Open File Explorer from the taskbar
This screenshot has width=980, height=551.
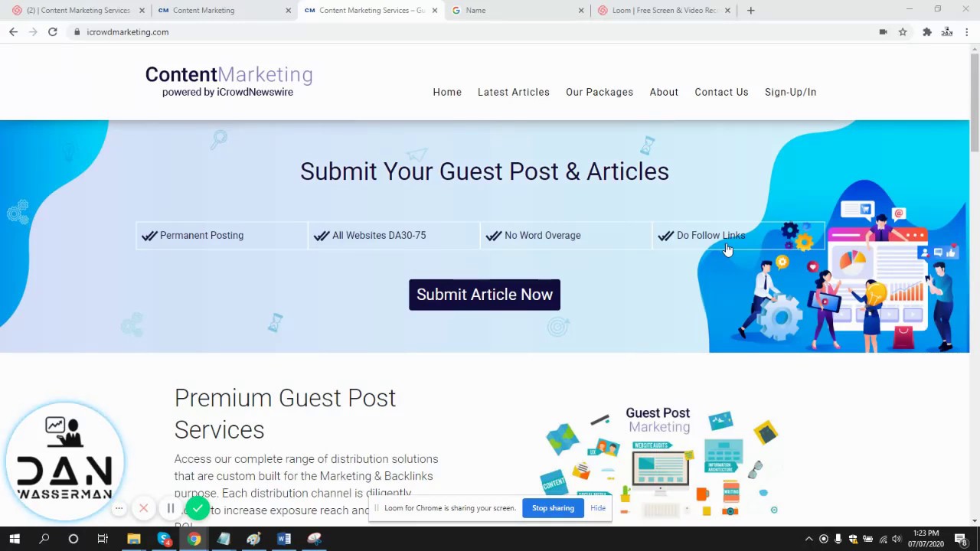(134, 539)
